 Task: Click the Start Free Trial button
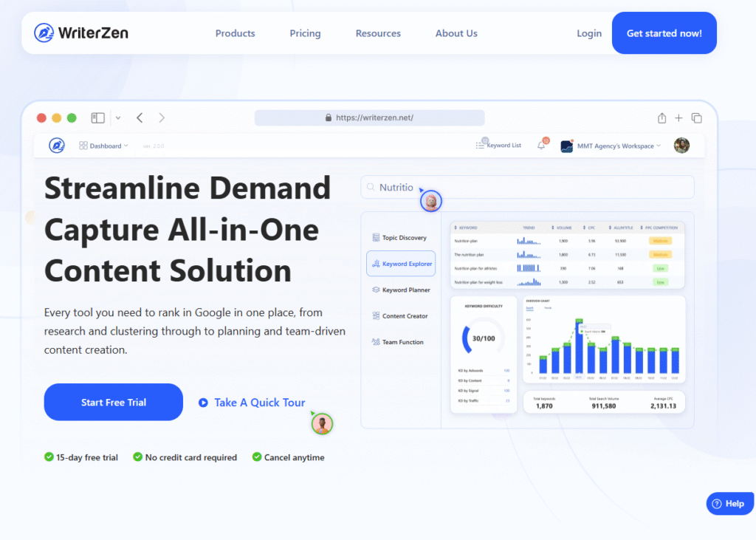114,403
